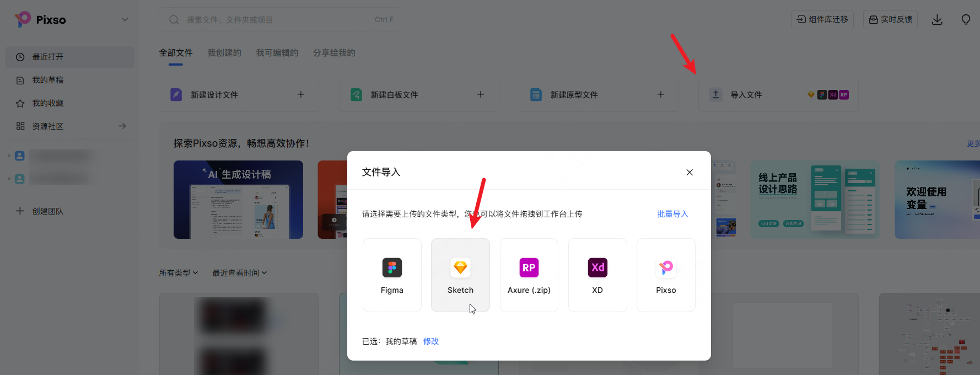Click the arrow beside 资源社区

point(122,126)
